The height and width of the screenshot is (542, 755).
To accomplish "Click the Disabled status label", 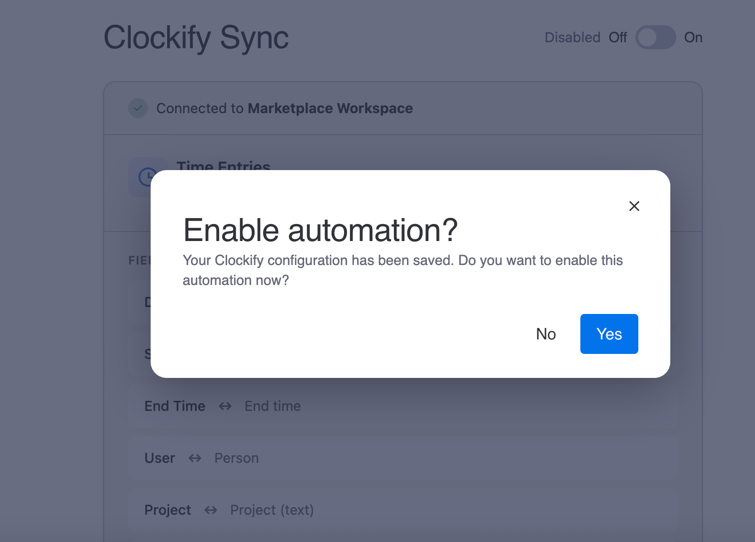I will 573,38.
